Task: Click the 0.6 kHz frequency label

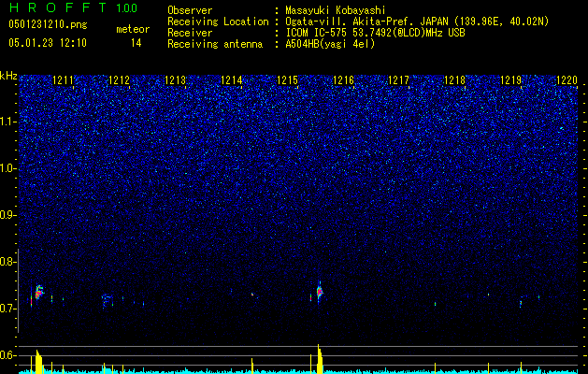Action: 7,355
